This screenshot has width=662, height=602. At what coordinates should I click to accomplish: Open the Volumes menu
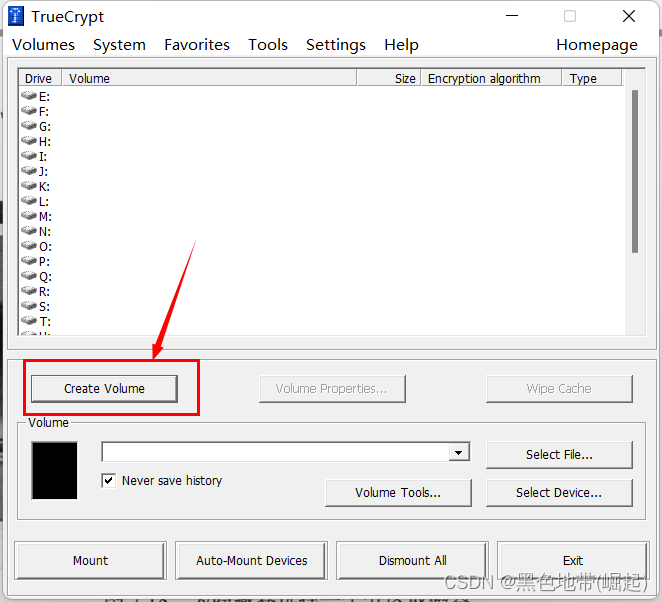[x=43, y=45]
